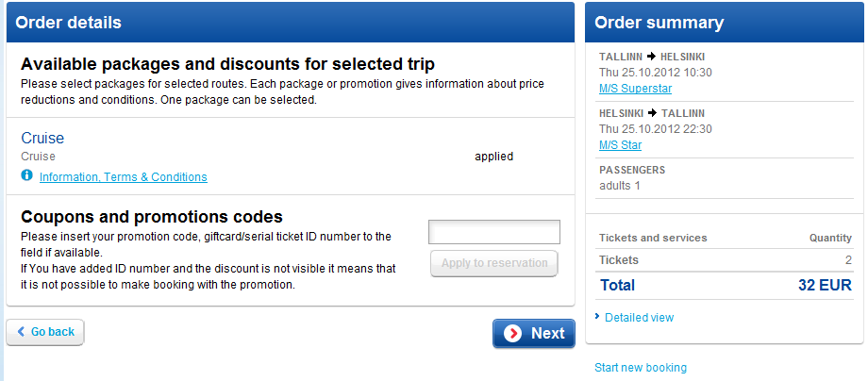Viewport: 868px width, 381px height.
Task: Click the left chevron icon on Go back
Action: coord(21,332)
